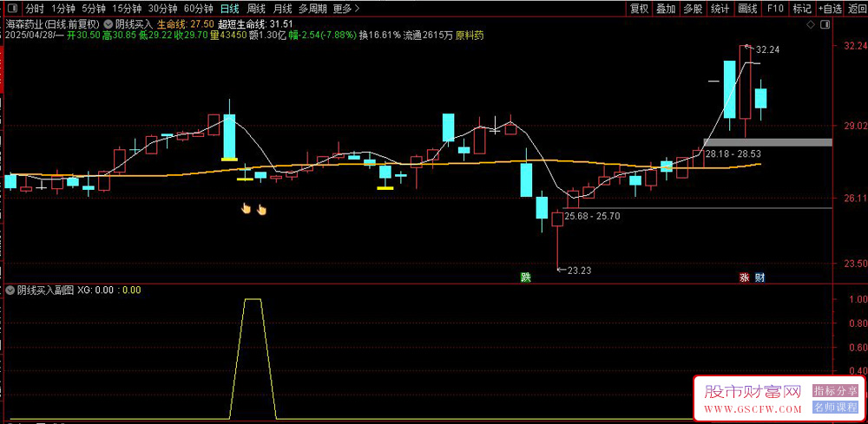Click the 25.68 - 25.70 gap label
The image size is (868, 424).
pyautogui.click(x=592, y=216)
